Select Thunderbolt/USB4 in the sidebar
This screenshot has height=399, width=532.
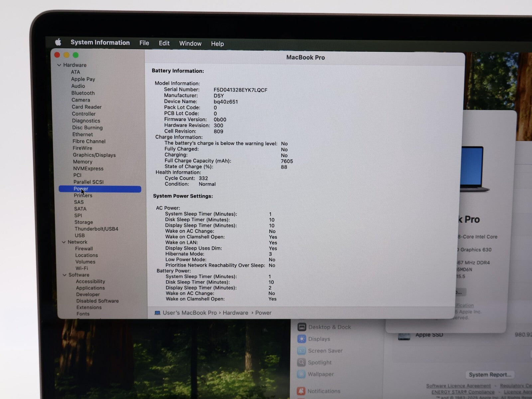96,229
